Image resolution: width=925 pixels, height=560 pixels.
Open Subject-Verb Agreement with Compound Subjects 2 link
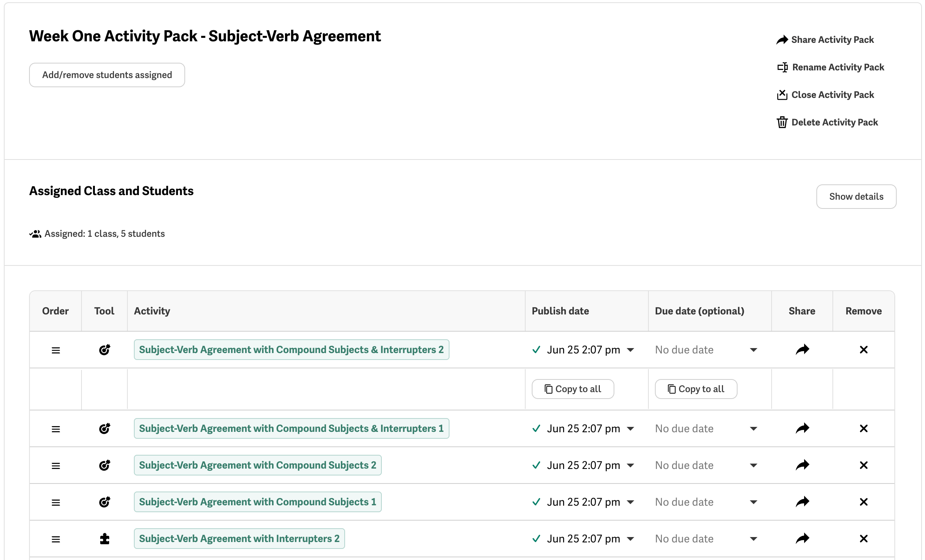pyautogui.click(x=257, y=465)
